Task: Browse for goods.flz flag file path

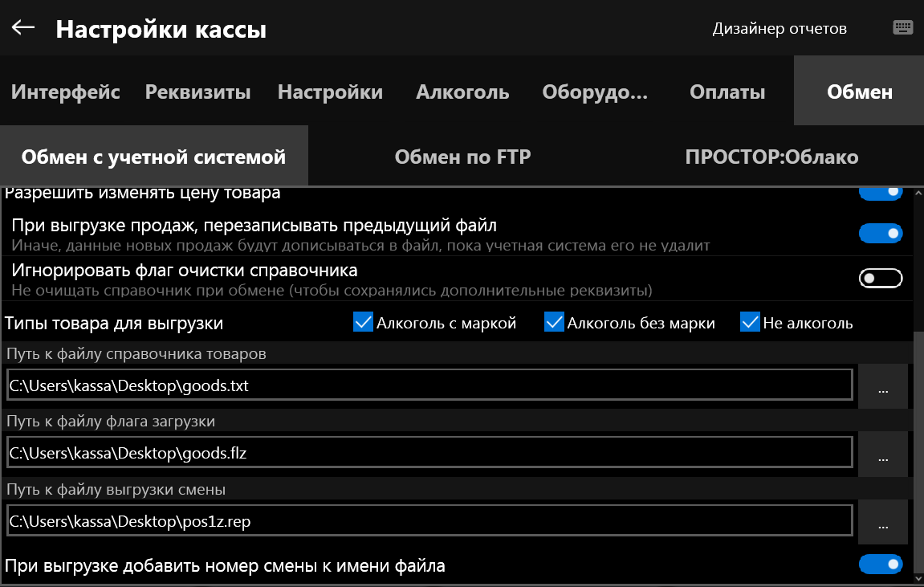Action: coord(882,454)
